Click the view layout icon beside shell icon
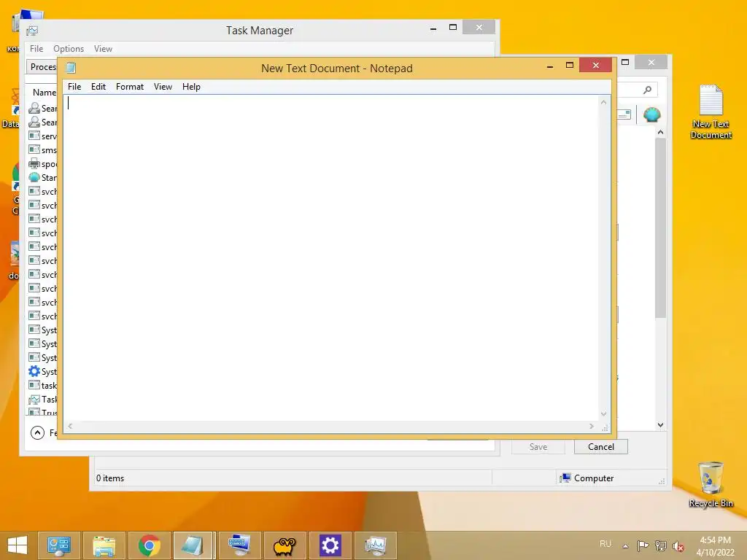This screenshot has width=747, height=560. (624, 114)
